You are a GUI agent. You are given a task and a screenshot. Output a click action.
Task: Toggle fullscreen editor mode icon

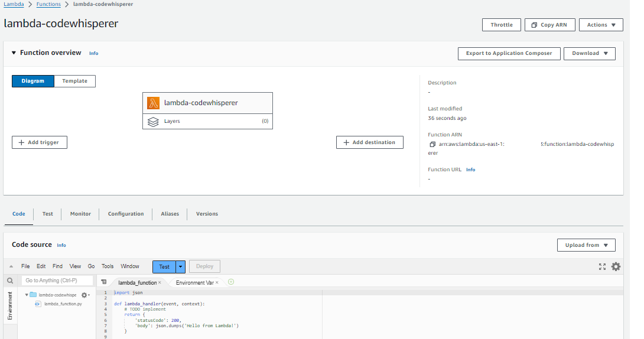[x=602, y=267]
